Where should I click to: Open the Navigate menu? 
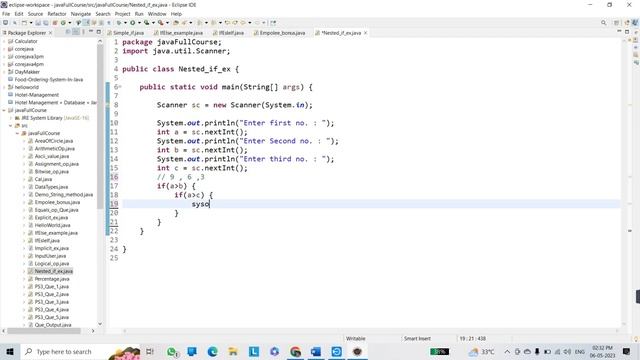(x=81, y=14)
